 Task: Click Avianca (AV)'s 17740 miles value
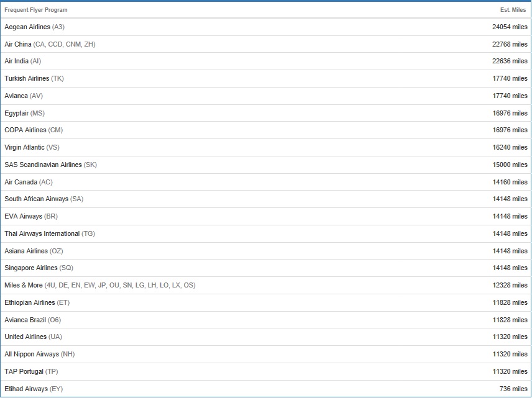coord(510,96)
